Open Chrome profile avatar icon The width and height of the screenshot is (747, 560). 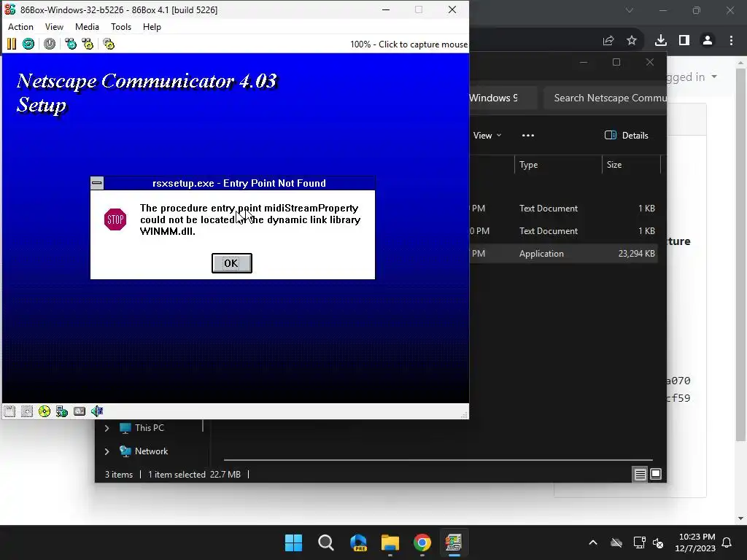tap(708, 41)
